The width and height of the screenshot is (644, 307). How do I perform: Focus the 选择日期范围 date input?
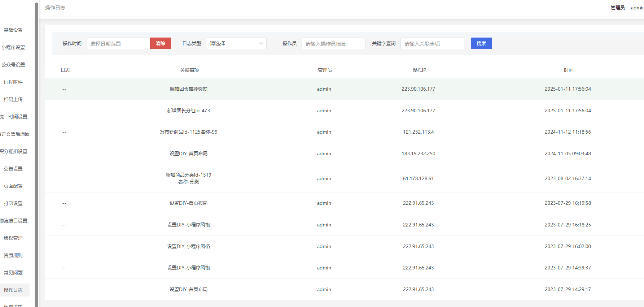pyautogui.click(x=118, y=43)
